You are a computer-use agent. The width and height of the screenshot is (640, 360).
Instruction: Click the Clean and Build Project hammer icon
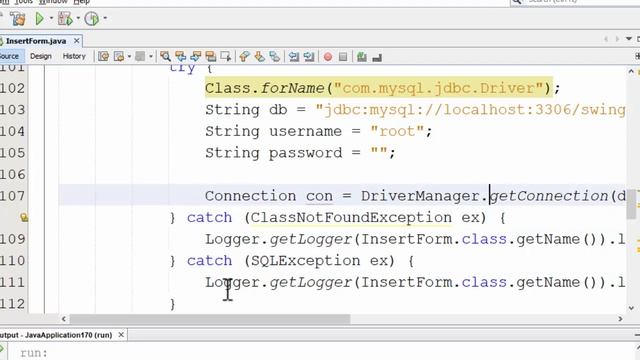(18, 19)
